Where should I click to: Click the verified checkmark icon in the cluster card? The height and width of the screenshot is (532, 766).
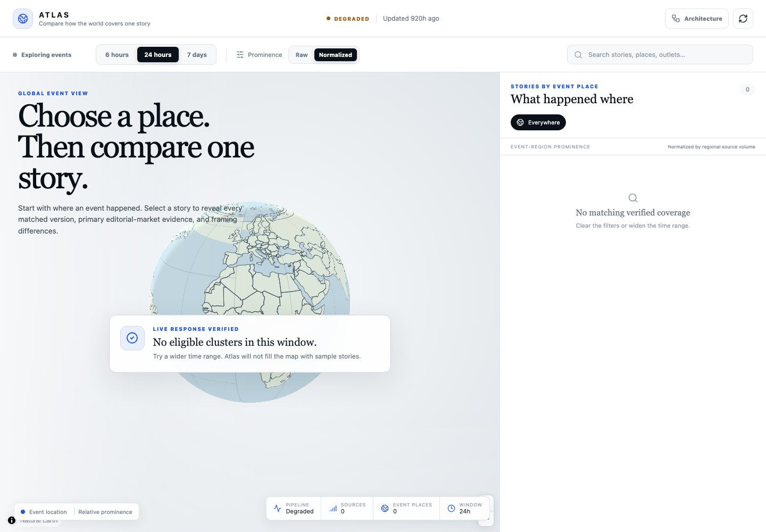click(x=132, y=338)
